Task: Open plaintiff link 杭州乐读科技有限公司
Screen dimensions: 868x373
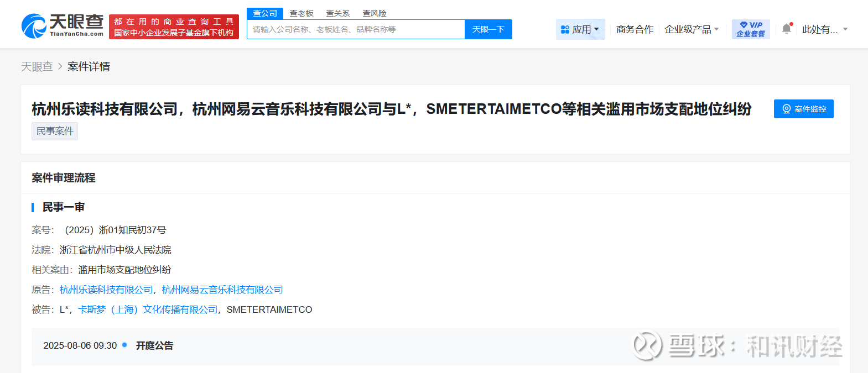Action: pyautogui.click(x=106, y=290)
